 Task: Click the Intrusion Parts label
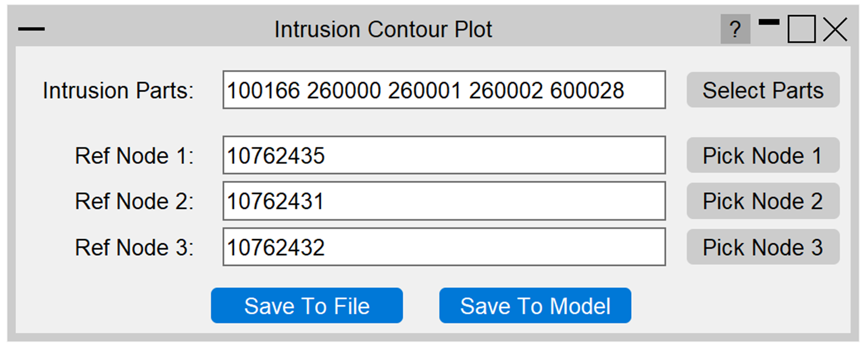tap(118, 91)
